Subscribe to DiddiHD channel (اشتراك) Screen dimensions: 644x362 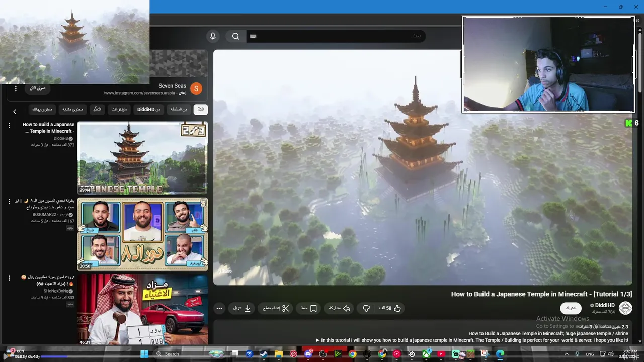click(x=571, y=308)
